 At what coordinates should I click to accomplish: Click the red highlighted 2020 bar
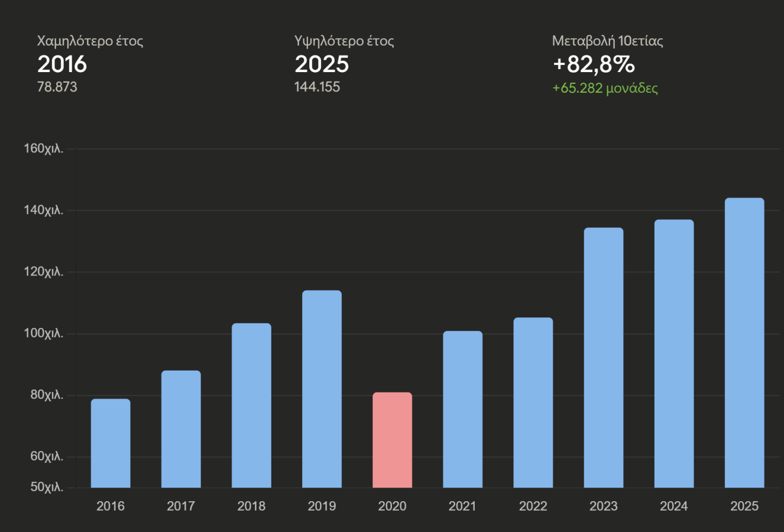[392, 440]
